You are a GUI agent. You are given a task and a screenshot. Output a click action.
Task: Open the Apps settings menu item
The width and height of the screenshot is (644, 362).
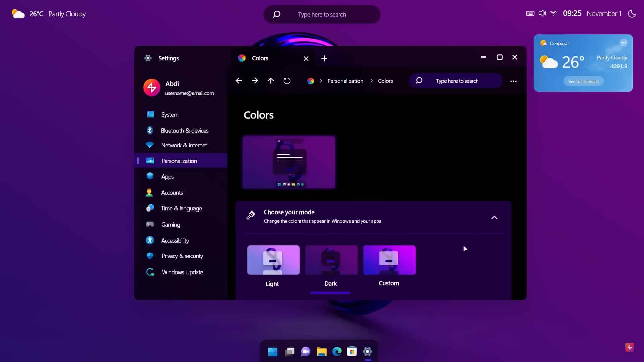point(167,176)
